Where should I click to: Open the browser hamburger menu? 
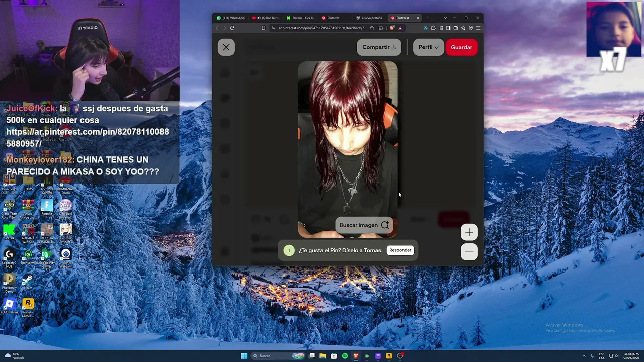pos(478,28)
